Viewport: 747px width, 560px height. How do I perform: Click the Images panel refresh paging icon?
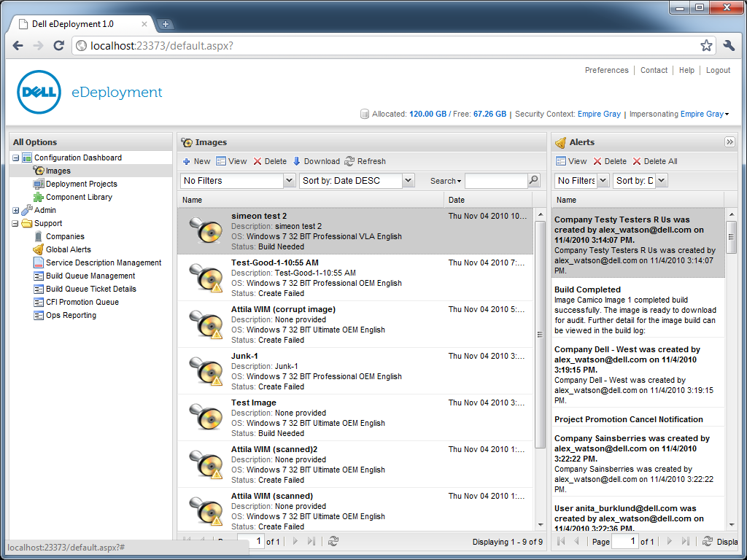pos(333,541)
